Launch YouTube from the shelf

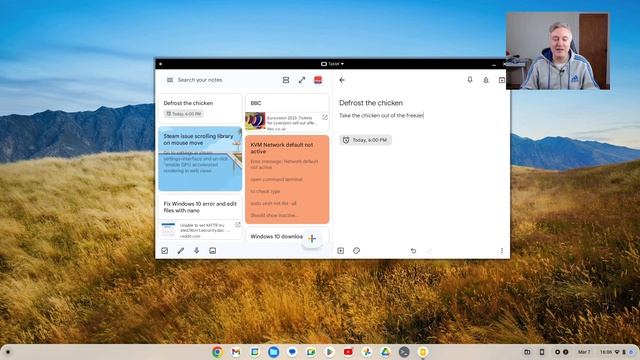click(348, 352)
